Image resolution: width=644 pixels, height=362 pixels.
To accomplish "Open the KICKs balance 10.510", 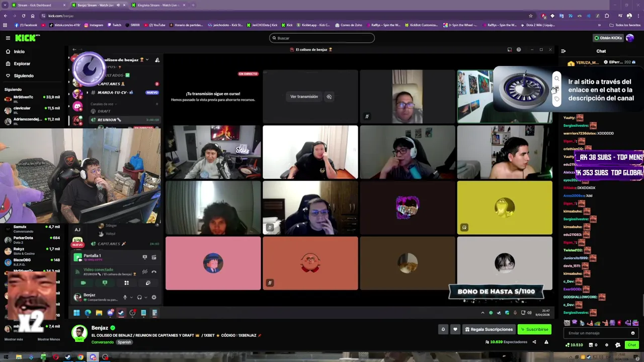I will (574, 345).
